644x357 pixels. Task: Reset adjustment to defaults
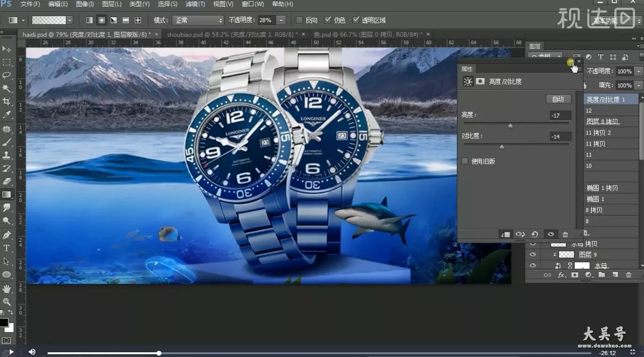535,234
